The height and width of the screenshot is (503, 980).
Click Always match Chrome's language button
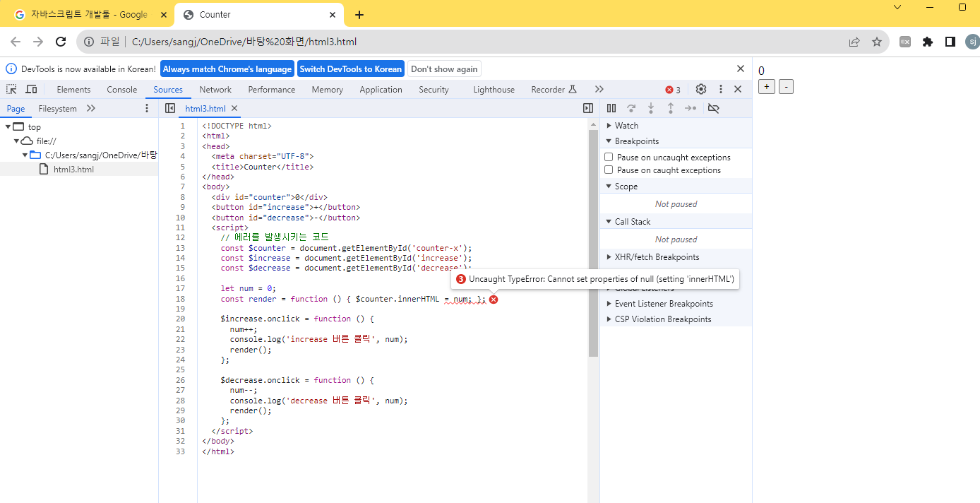(x=227, y=69)
